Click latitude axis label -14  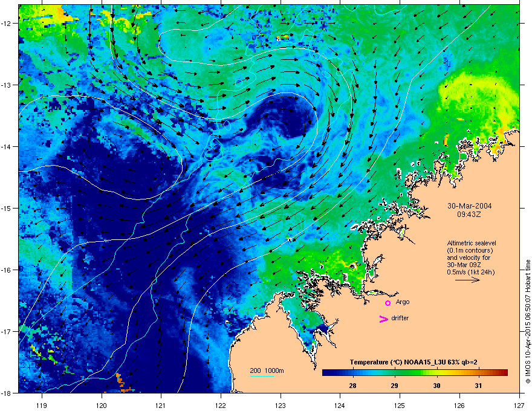pos(6,146)
